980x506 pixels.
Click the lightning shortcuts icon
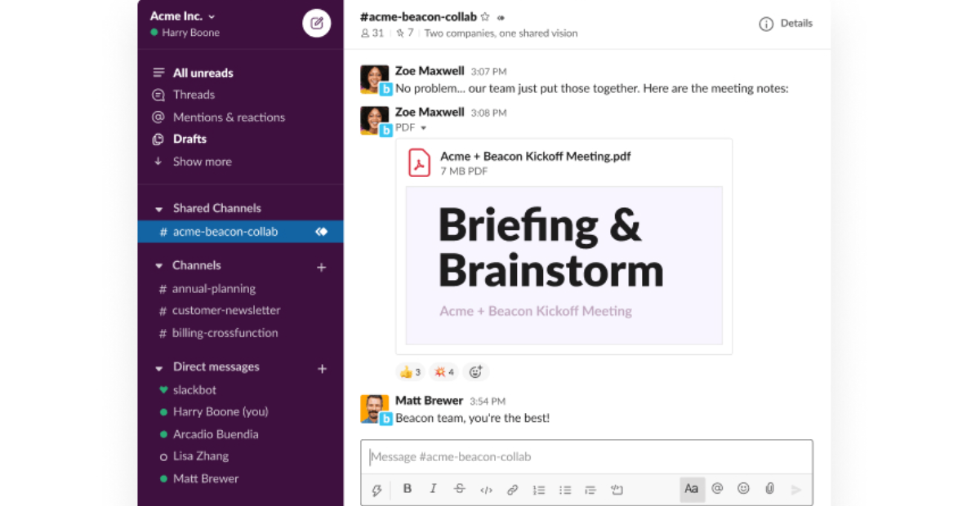pyautogui.click(x=377, y=489)
